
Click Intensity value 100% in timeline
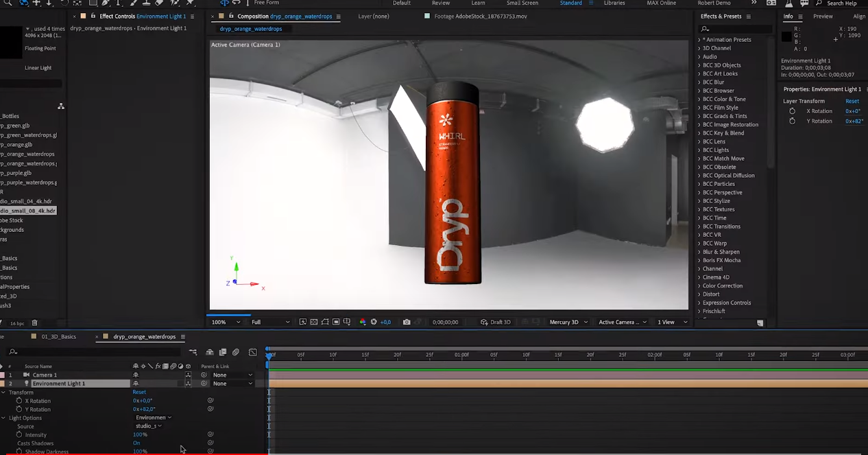pos(140,434)
